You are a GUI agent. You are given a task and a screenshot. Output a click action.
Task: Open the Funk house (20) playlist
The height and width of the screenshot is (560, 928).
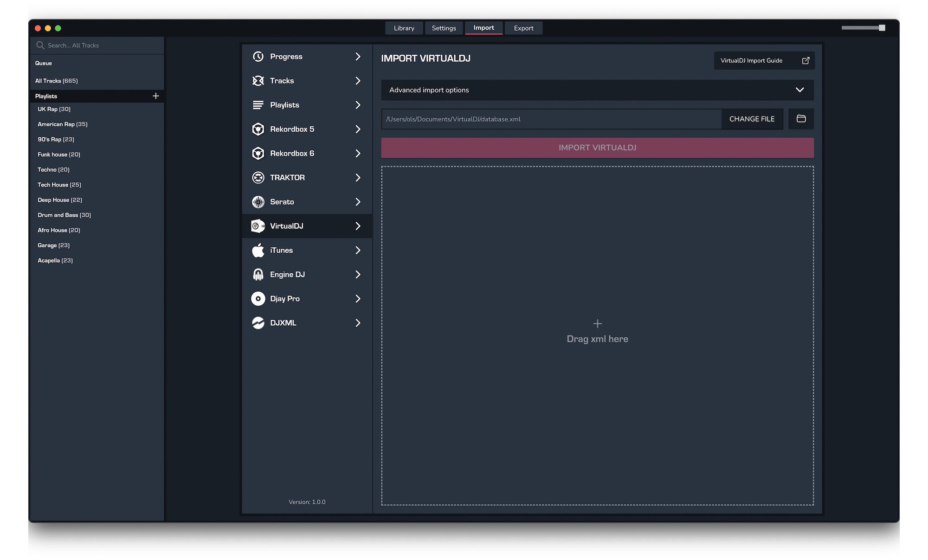point(59,154)
